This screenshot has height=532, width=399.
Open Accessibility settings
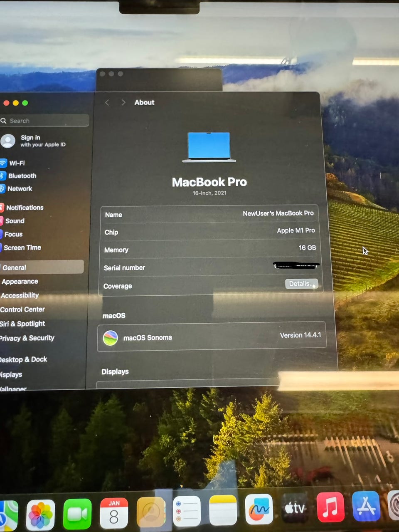pos(20,295)
